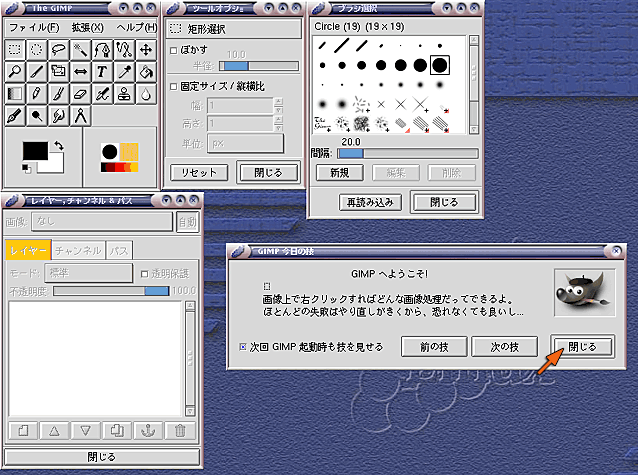Open the モード layer mode dropdown
This screenshot has height=475, width=638.
88,273
